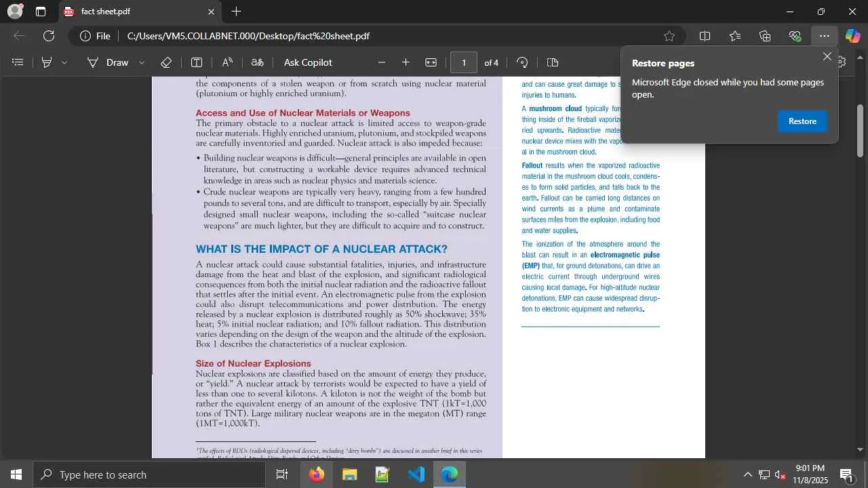Click the taskbar search box
The image size is (868, 488).
click(149, 474)
